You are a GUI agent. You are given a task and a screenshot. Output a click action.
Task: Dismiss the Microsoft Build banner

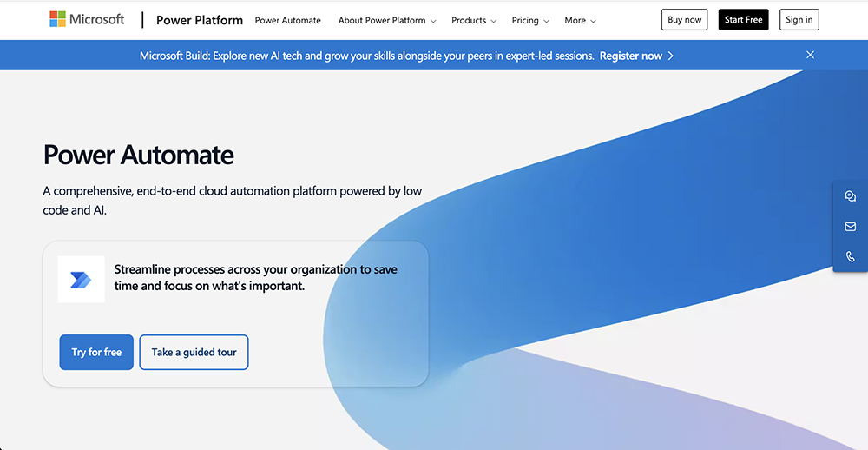(x=810, y=55)
